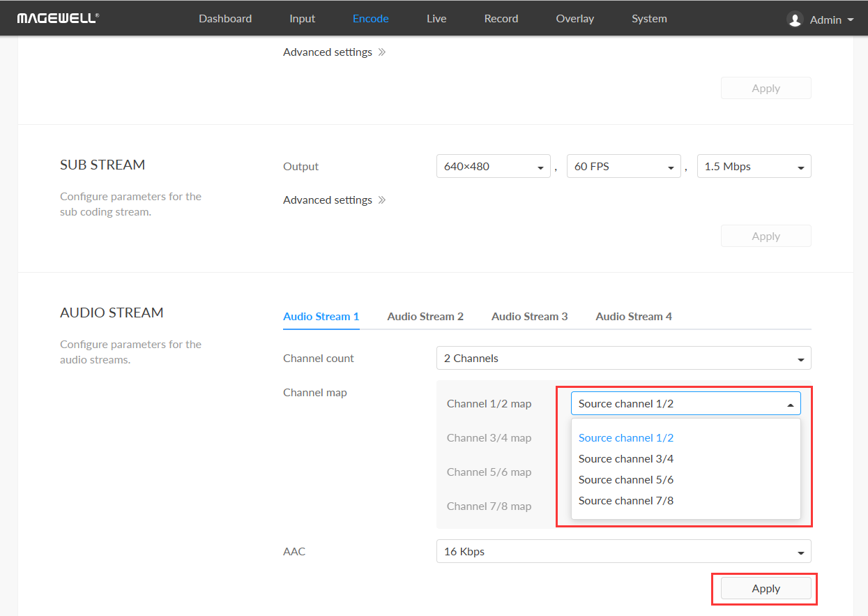This screenshot has height=616, width=868.
Task: Click the Channel 3/4 map label
Action: (489, 438)
